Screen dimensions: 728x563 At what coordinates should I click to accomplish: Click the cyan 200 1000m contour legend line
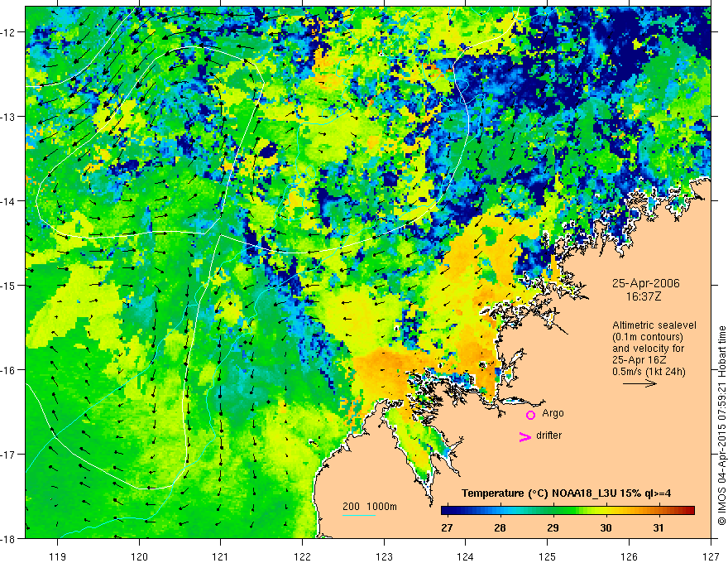(x=359, y=515)
